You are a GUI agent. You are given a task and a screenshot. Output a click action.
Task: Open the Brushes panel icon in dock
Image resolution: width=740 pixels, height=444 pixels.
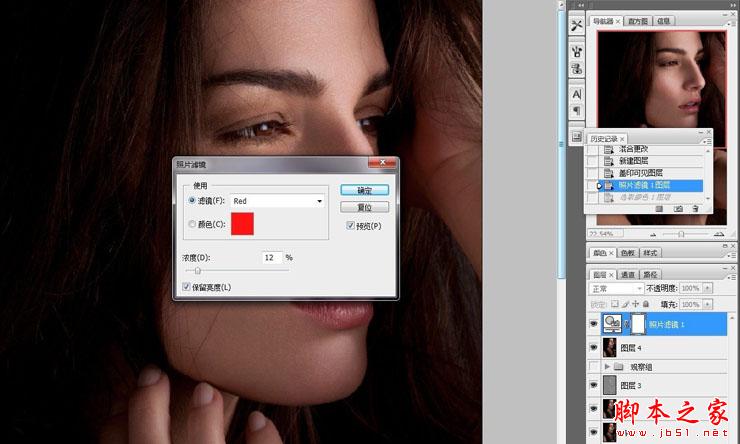(x=577, y=51)
